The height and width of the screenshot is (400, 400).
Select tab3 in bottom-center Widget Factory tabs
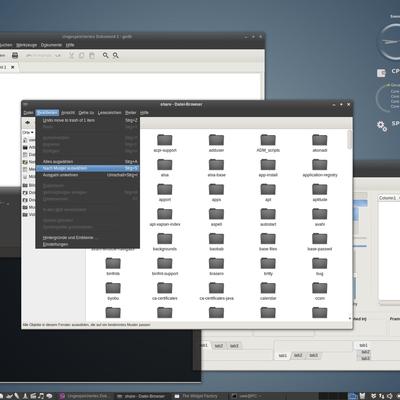pos(313,355)
